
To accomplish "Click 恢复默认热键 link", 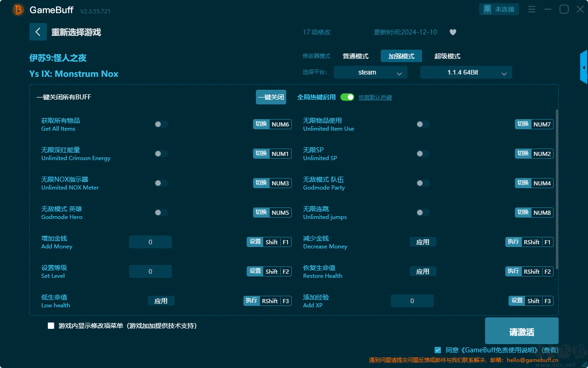I will click(x=375, y=98).
